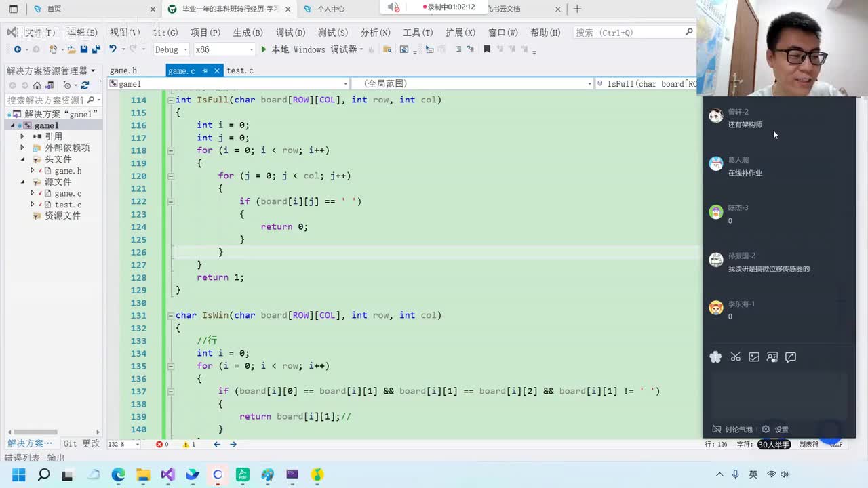Click the Save file toolbar icon
This screenshot has height=488, width=868.
click(84, 49)
